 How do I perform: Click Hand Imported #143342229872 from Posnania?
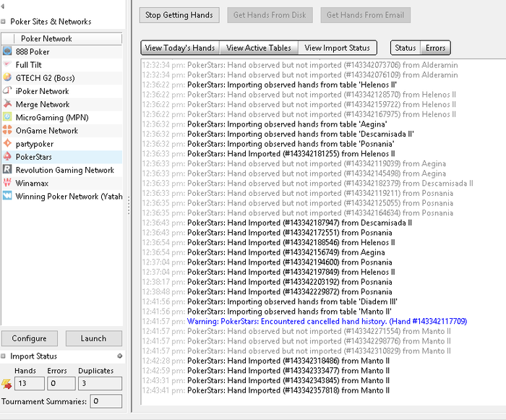[x=267, y=292]
